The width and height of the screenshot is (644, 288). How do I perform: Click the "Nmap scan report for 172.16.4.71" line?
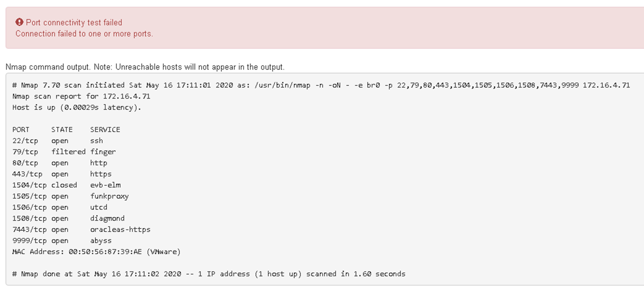(81, 96)
